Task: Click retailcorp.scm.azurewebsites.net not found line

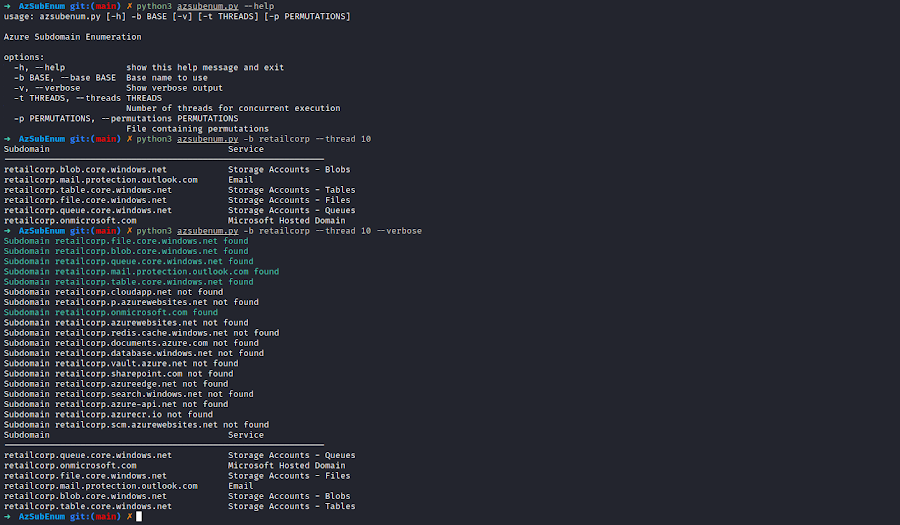Action: 136,425
